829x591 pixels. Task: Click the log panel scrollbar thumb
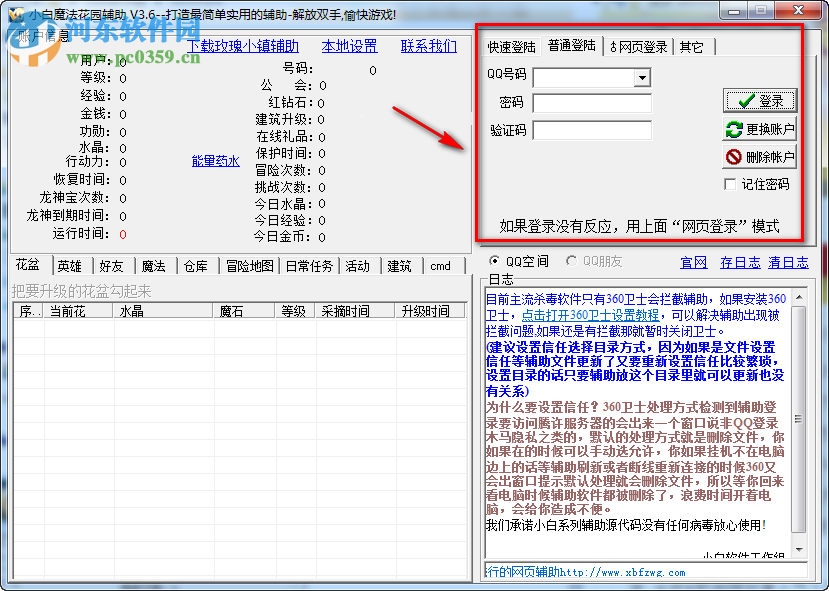tap(798, 419)
